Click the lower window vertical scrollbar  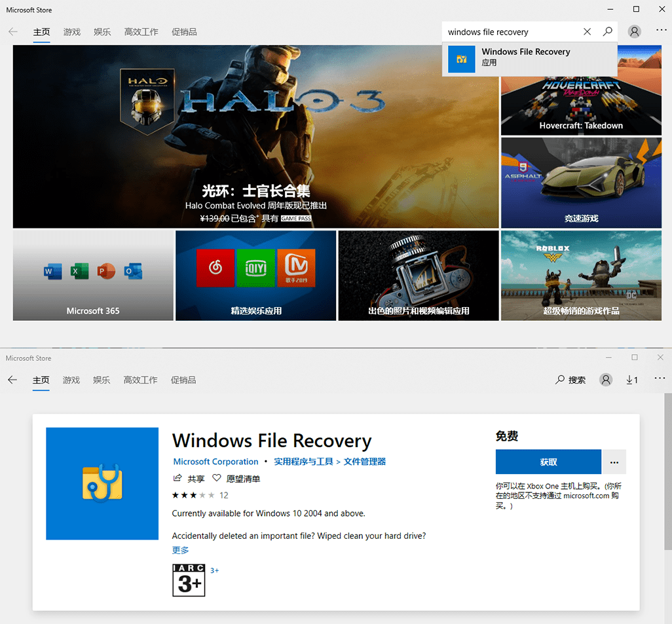coord(667,471)
